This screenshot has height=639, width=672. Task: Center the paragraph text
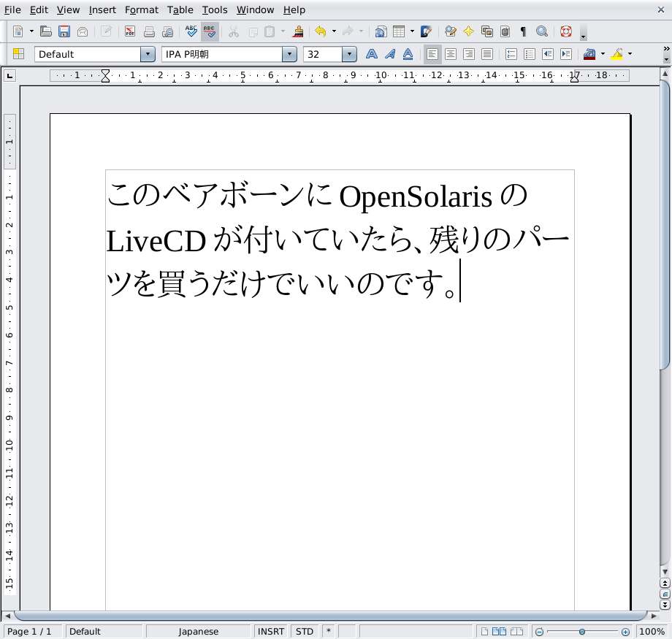pyautogui.click(x=451, y=54)
